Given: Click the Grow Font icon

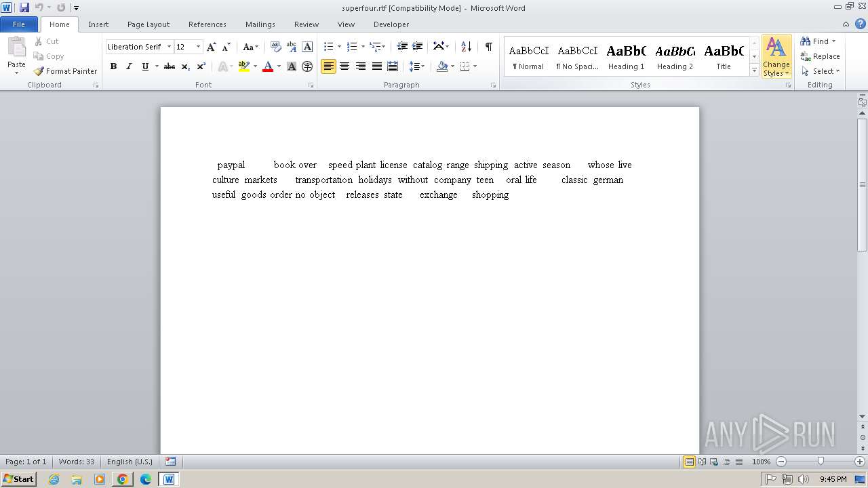Looking at the screenshot, I should pyautogui.click(x=212, y=47).
